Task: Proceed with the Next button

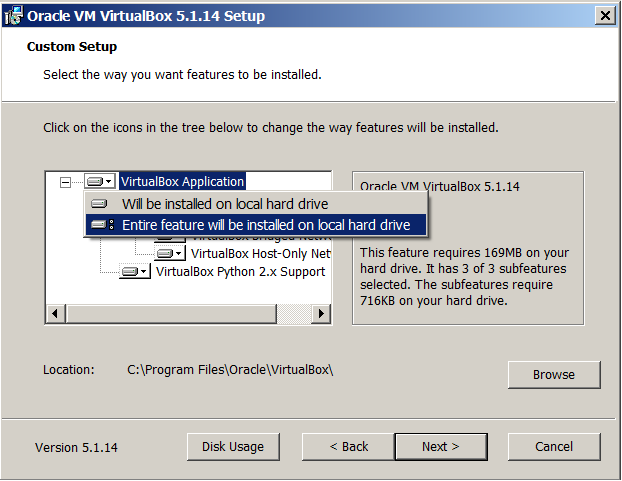Action: point(441,447)
